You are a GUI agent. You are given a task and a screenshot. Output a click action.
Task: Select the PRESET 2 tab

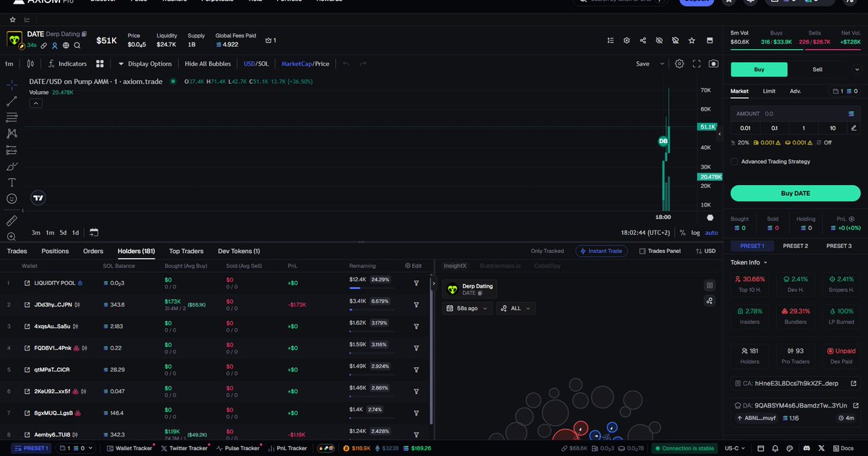[x=796, y=246]
